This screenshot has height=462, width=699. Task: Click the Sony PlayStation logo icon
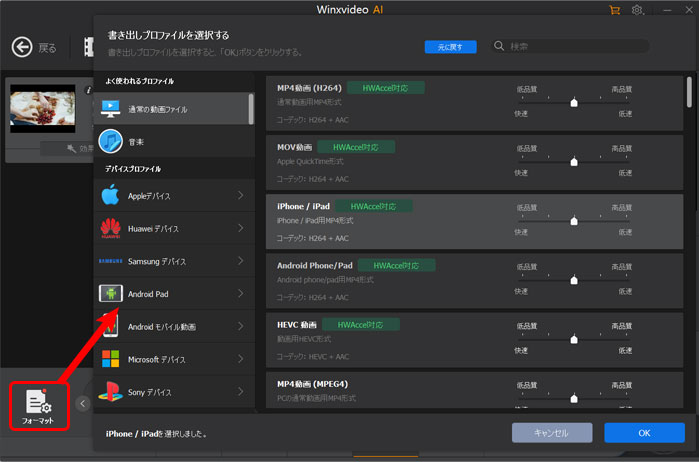[110, 392]
